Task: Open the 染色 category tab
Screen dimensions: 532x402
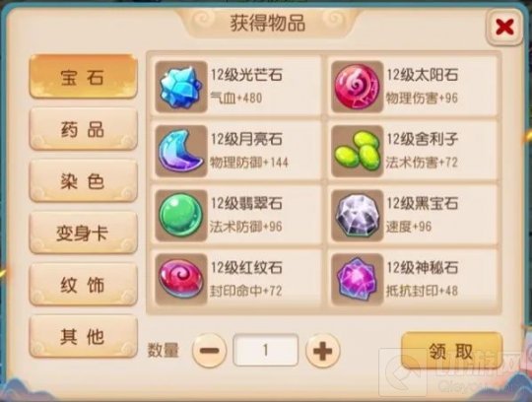Action: point(84,181)
